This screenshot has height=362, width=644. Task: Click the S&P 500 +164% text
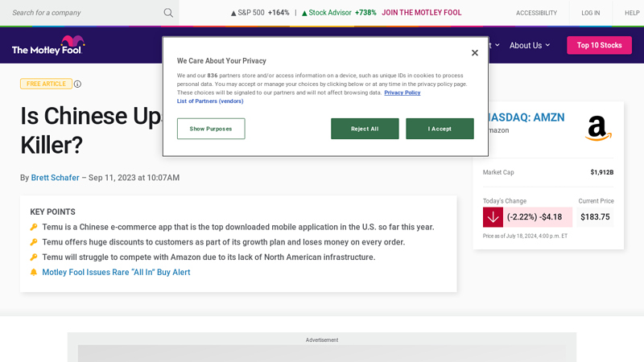pyautogui.click(x=259, y=13)
